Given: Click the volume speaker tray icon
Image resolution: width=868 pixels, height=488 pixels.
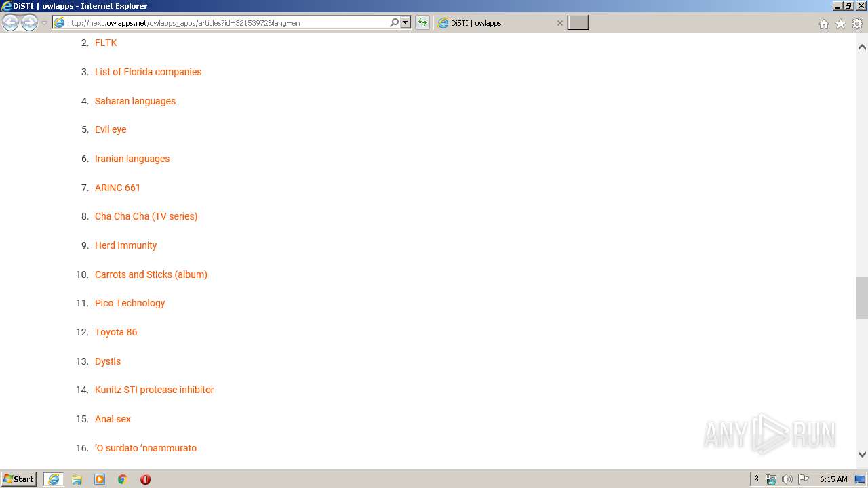Looking at the screenshot, I should pyautogui.click(x=787, y=479).
